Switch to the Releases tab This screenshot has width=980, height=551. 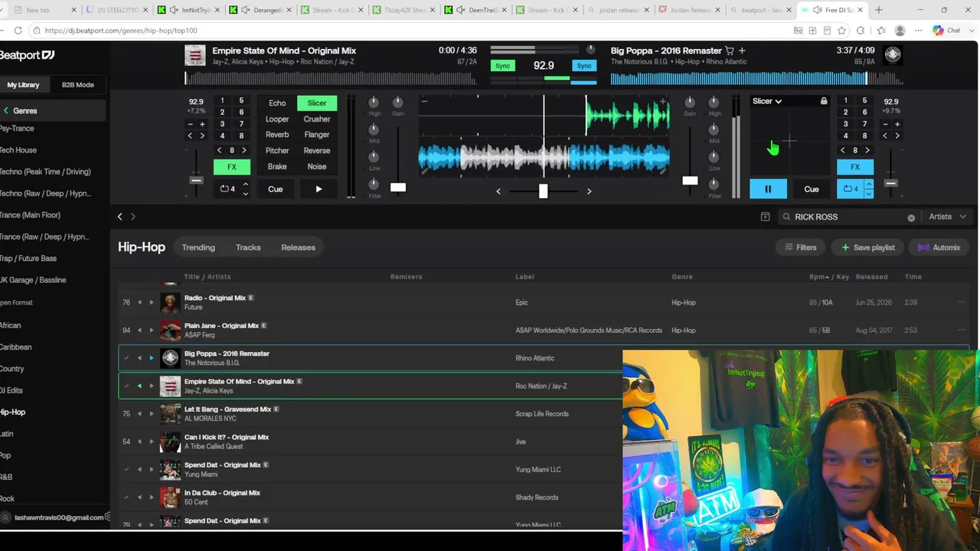(298, 247)
